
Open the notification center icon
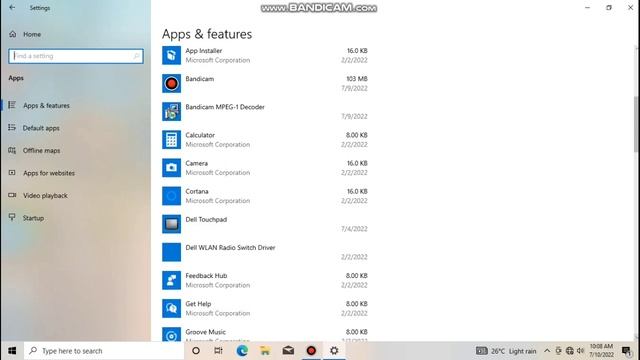click(627, 351)
